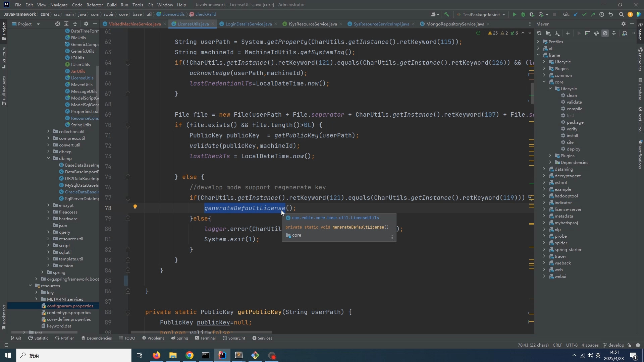Run with coverage from the toolbar
The image size is (644, 362).
coord(532,14)
